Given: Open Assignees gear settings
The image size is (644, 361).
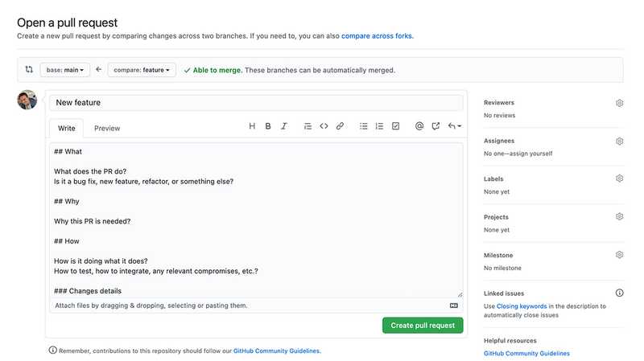Looking at the screenshot, I should [619, 142].
